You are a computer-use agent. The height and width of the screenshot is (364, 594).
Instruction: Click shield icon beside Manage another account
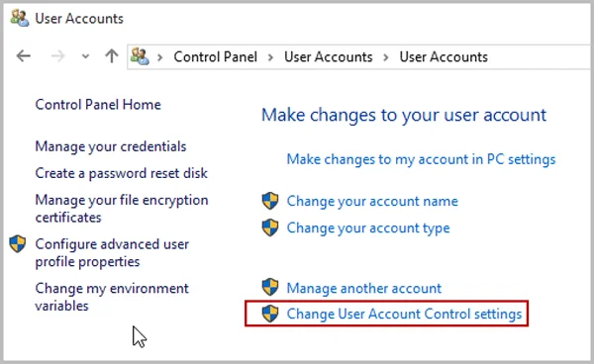tap(270, 287)
